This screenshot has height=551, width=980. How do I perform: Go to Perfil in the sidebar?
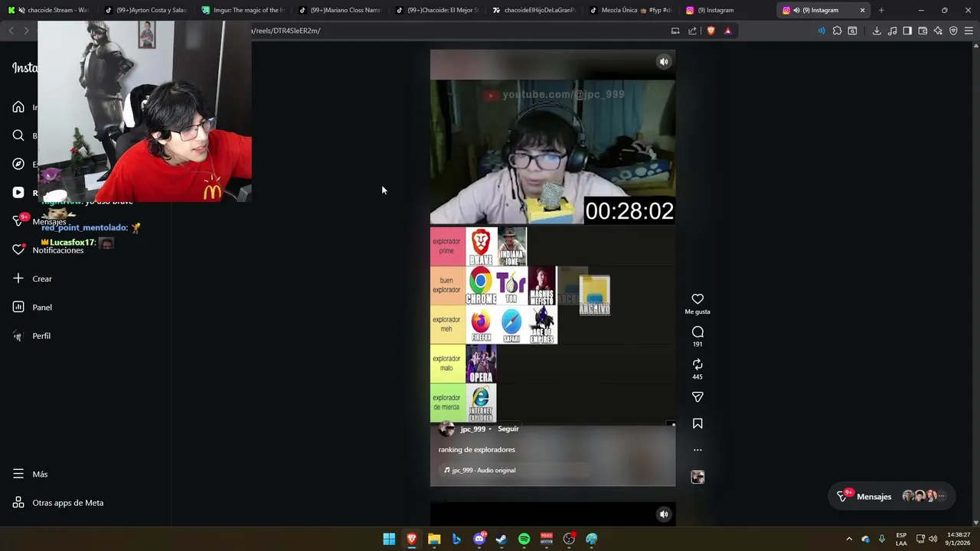pyautogui.click(x=31, y=336)
